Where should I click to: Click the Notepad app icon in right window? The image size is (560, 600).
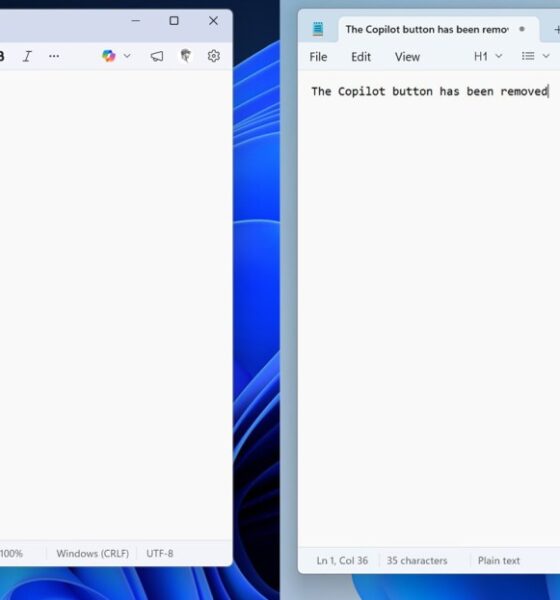click(318, 29)
